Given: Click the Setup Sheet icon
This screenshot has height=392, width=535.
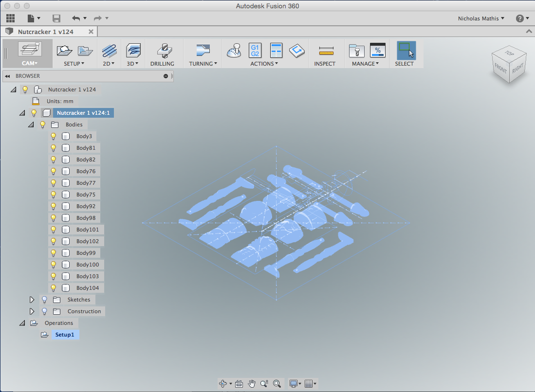Looking at the screenshot, I should tap(276, 51).
